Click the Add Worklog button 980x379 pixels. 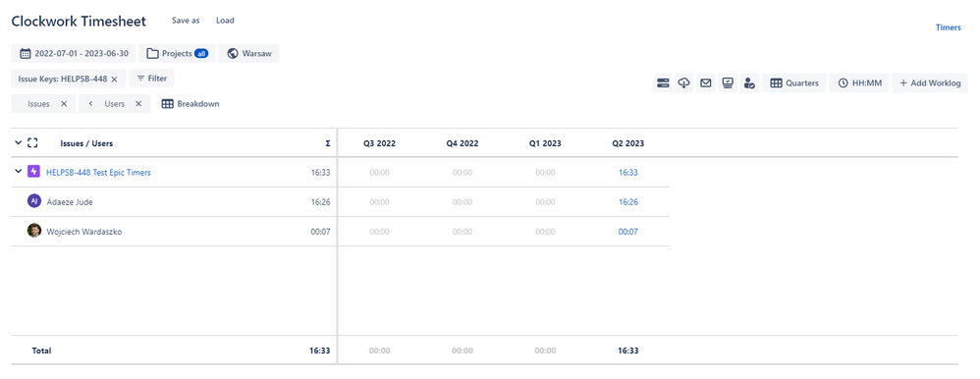[929, 83]
